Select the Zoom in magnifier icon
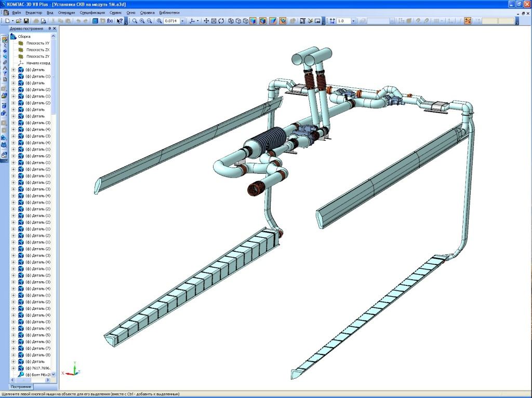The image size is (532, 398). click(x=142, y=21)
